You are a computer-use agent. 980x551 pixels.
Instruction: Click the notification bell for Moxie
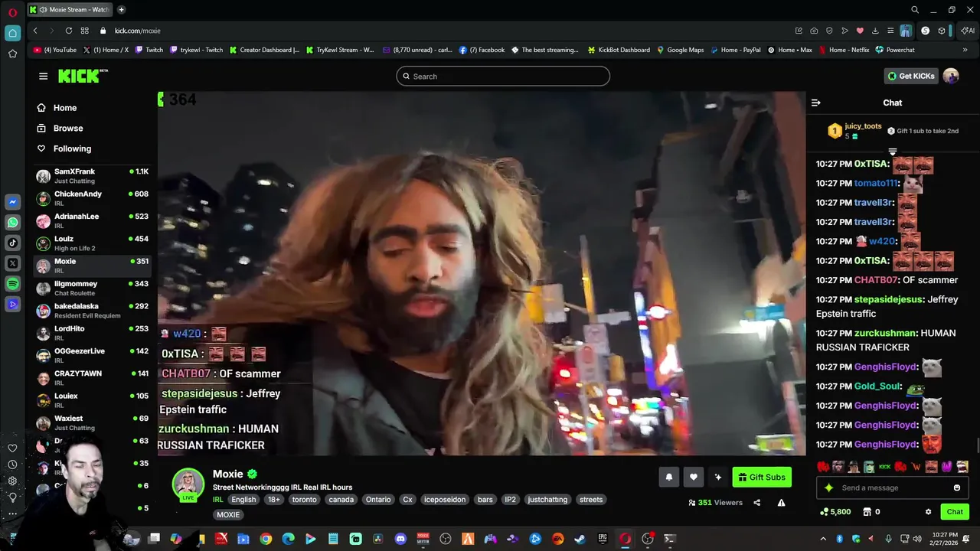[x=668, y=477]
